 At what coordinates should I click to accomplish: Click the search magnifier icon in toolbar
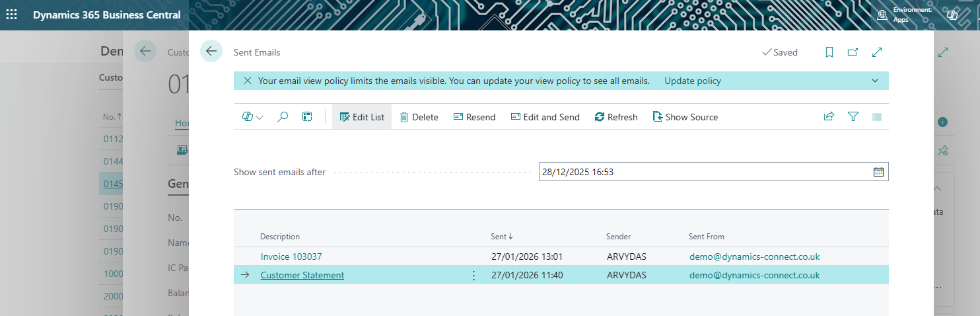283,117
